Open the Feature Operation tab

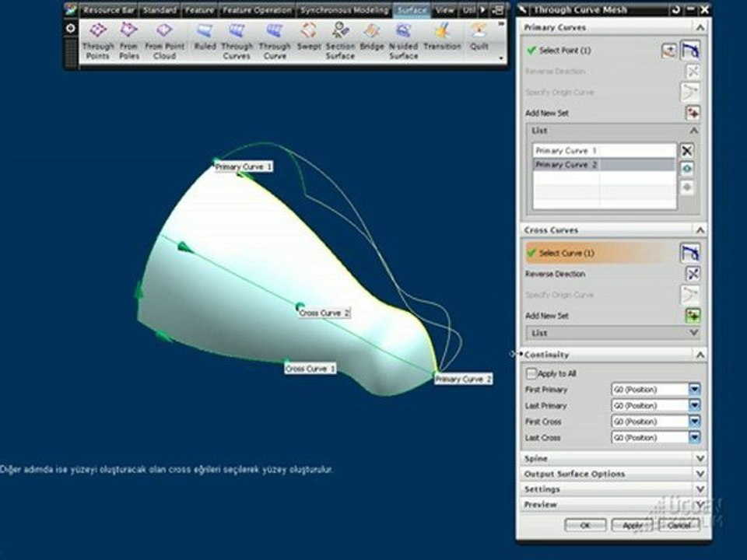pyautogui.click(x=257, y=10)
